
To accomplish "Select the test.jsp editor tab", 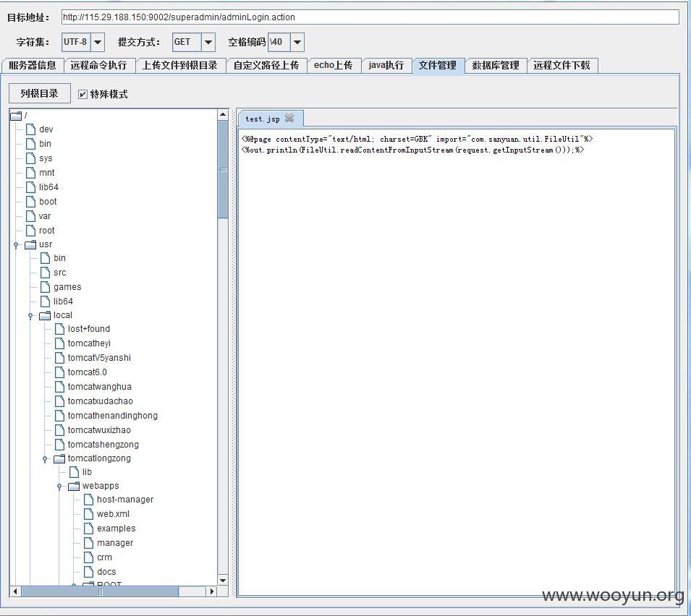I will [x=263, y=119].
